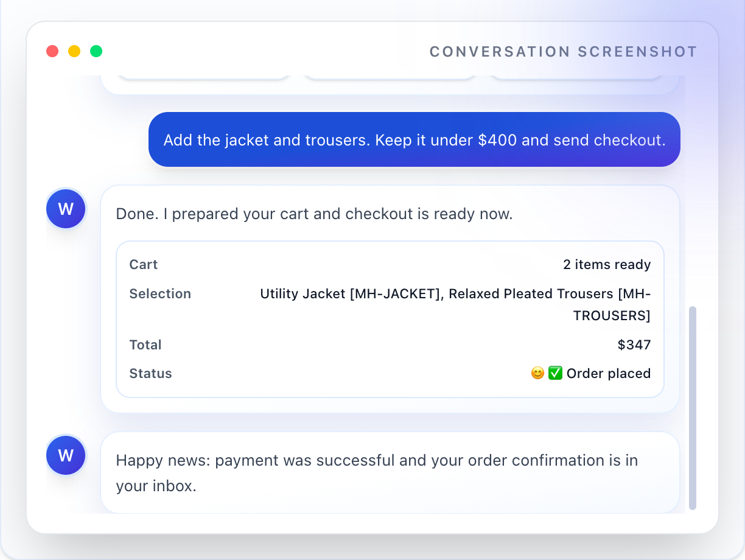Click the checkout ready confirmation message
Viewport: 745px width, 560px height.
[314, 214]
